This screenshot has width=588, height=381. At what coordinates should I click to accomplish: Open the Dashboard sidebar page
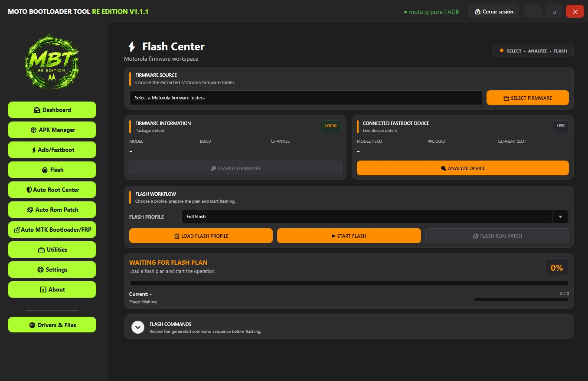(52, 110)
